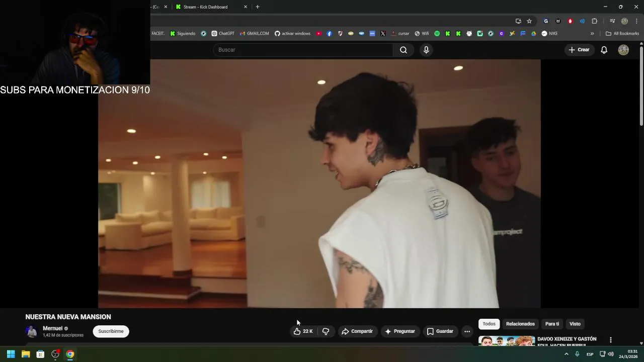Screen dimensions: 644x362
Task: Click the video player to pause
Action: coord(319,184)
